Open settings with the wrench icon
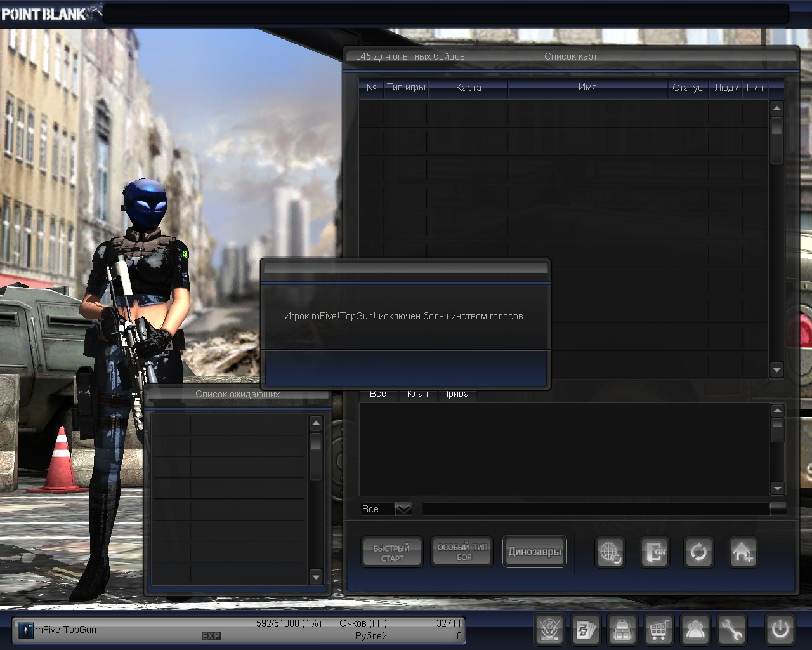 731,630
